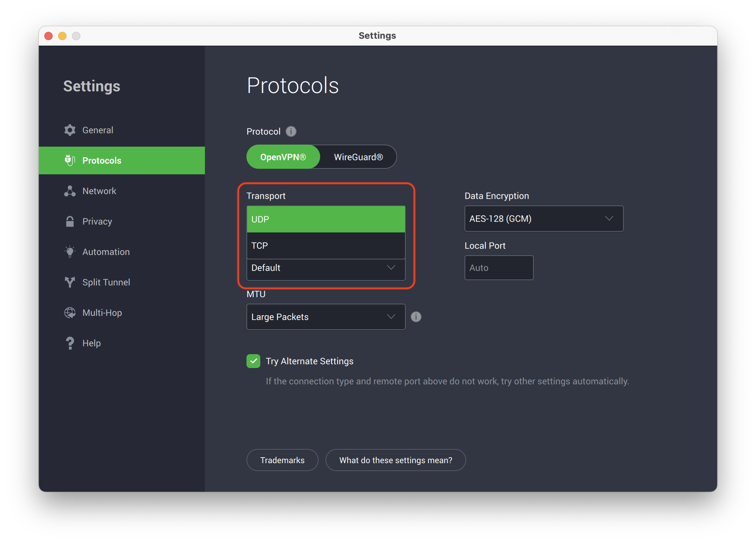
Task: Click the Network nodes icon
Action: click(x=70, y=191)
